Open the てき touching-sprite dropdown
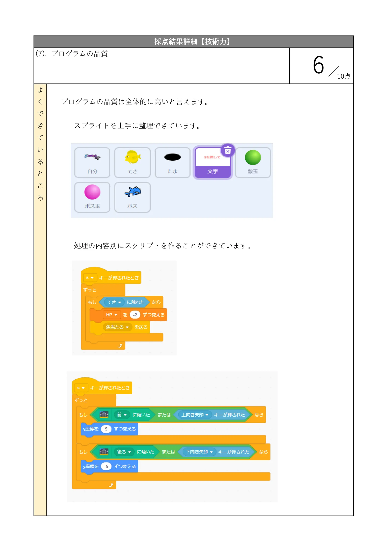Viewport: 392px width, 555px height. coord(114,302)
